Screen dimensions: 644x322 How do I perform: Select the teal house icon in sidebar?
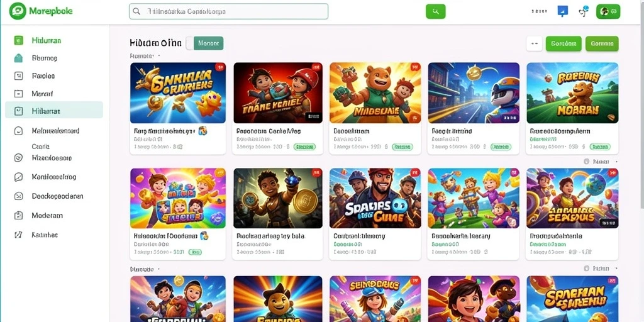pyautogui.click(x=18, y=58)
